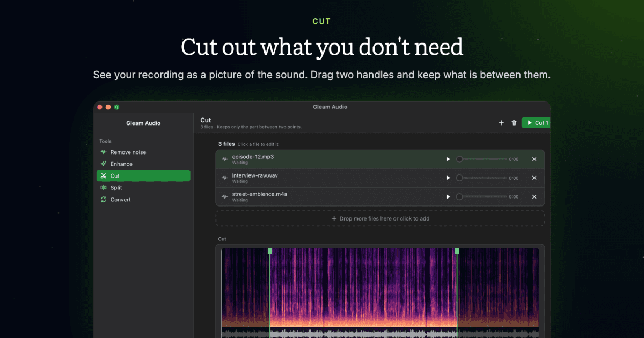This screenshot has height=338, width=644.
Task: Select the interview-raw.wav file name
Action: click(x=255, y=175)
